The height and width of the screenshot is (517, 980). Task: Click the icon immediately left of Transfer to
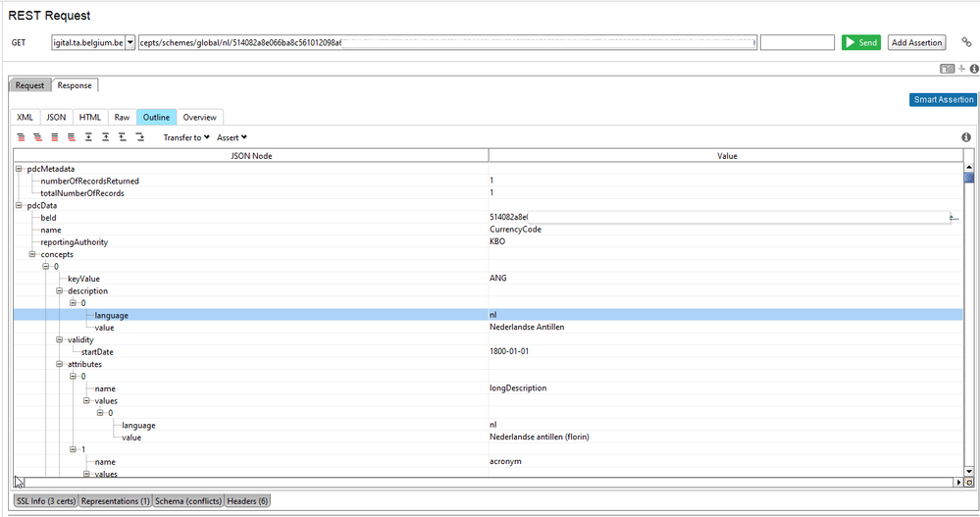140,137
